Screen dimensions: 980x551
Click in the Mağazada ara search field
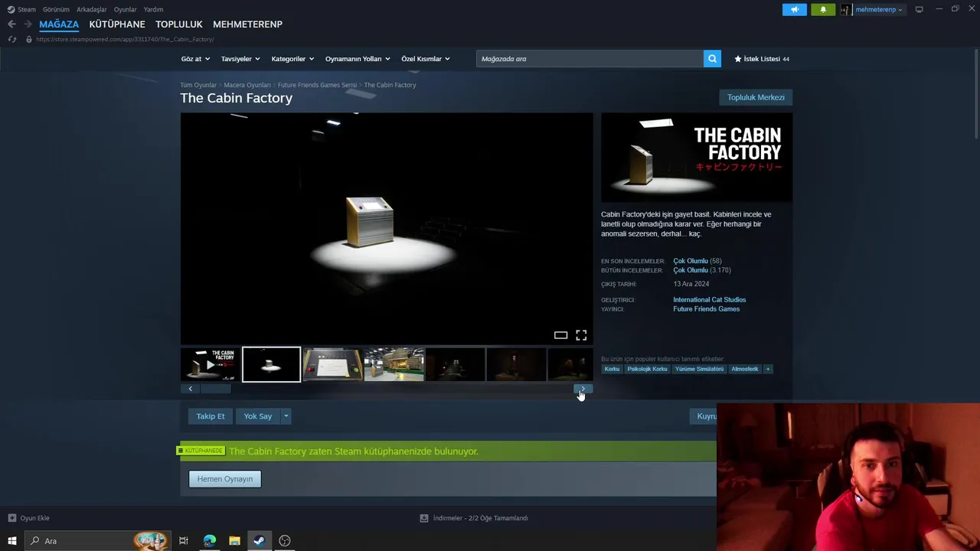point(590,59)
